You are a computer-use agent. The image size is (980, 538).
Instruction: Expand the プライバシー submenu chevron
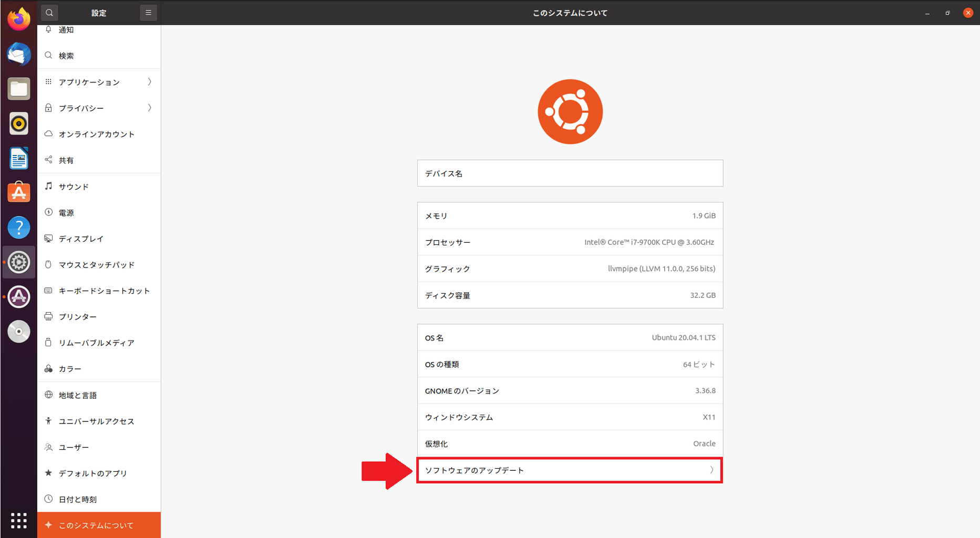pos(150,108)
